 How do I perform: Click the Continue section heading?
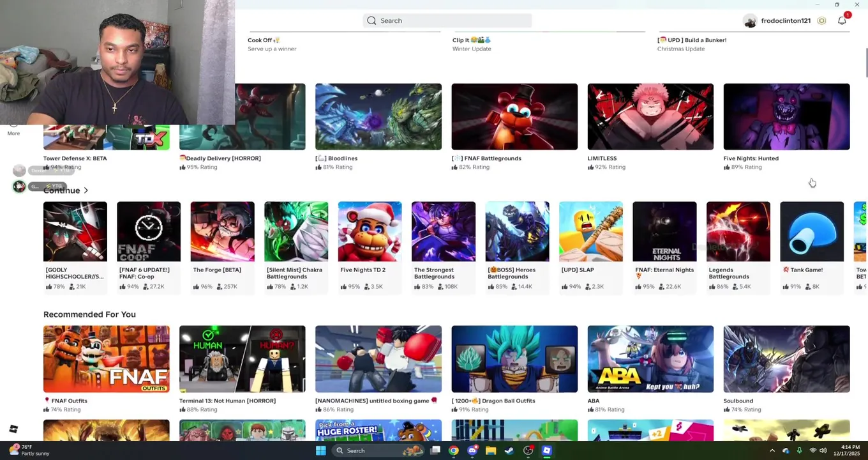(x=62, y=190)
